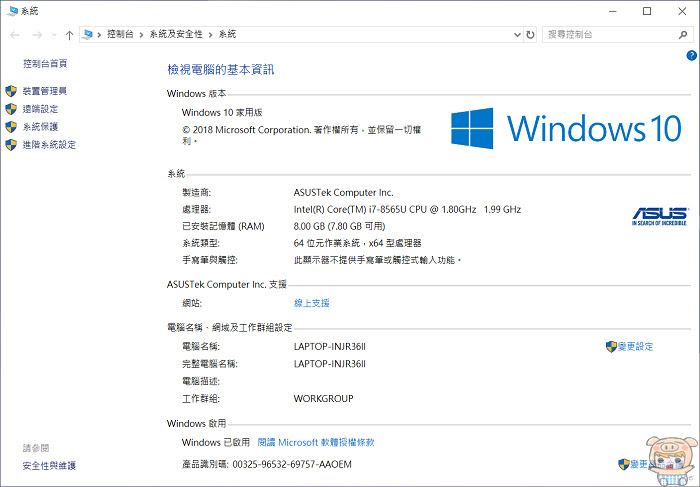This screenshot has height=487, width=700.
Task: Open 閱讀 Microsoft 軟體授權條款 link
Action: [x=316, y=442]
